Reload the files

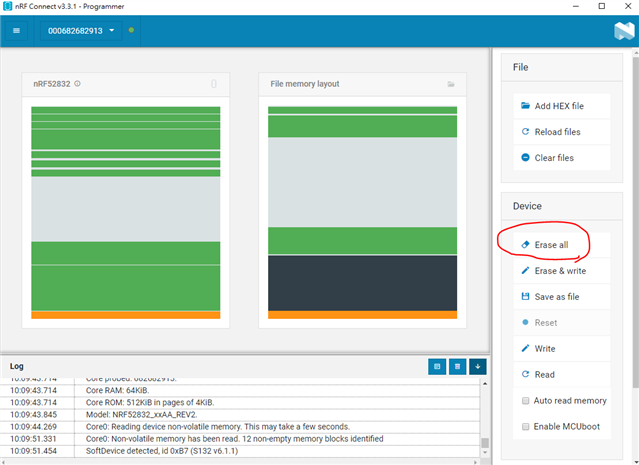point(562,132)
